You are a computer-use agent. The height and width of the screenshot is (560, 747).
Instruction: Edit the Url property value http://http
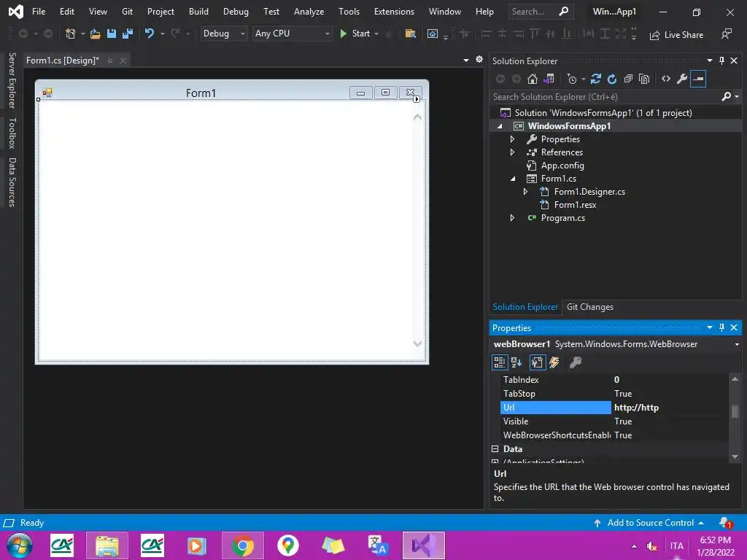pyautogui.click(x=670, y=408)
